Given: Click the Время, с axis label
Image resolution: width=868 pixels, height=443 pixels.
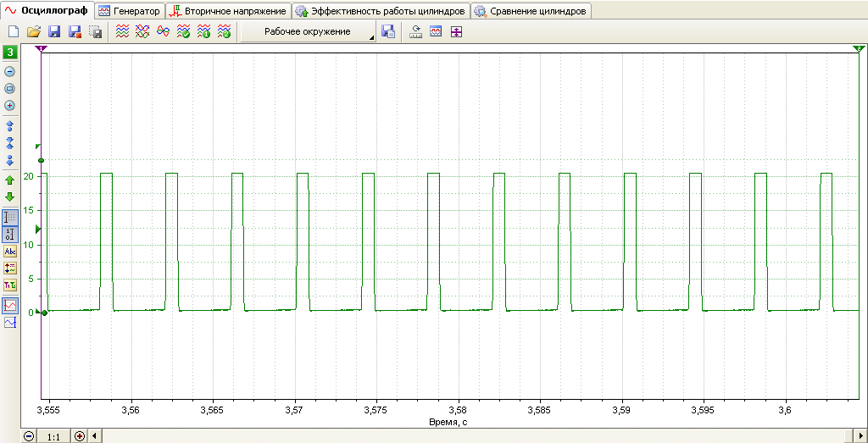Looking at the screenshot, I should (x=449, y=422).
